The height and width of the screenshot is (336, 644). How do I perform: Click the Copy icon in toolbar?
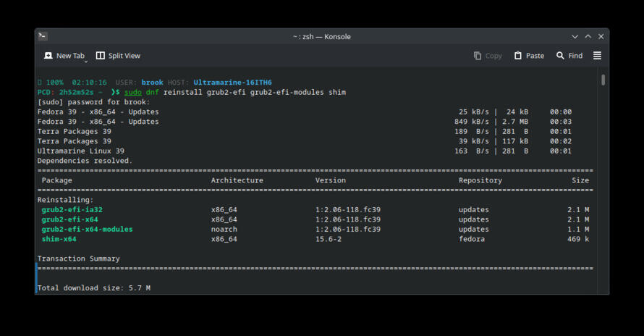coord(478,56)
